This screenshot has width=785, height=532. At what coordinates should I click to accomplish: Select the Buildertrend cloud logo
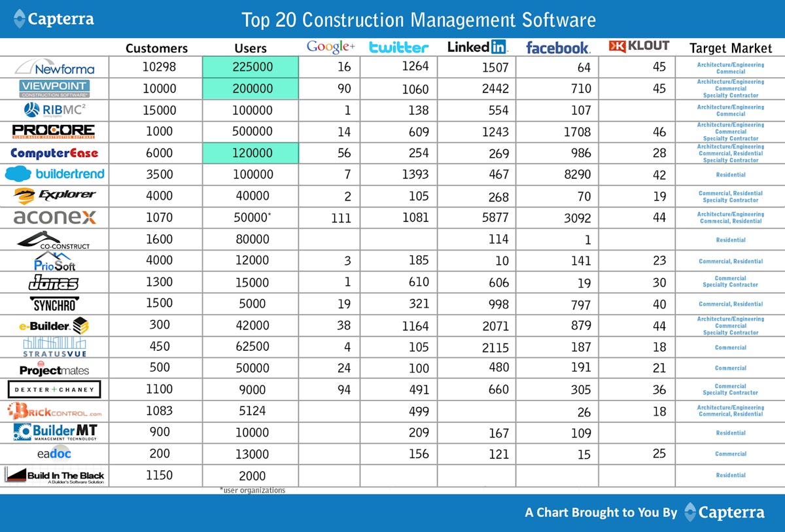tap(55, 175)
